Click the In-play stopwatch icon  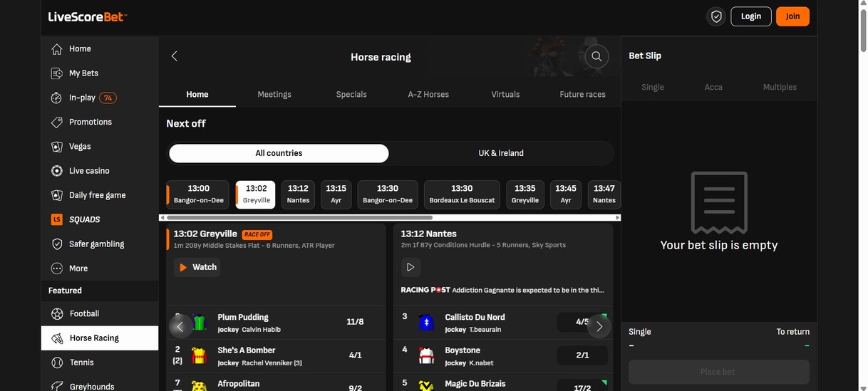pyautogui.click(x=57, y=98)
